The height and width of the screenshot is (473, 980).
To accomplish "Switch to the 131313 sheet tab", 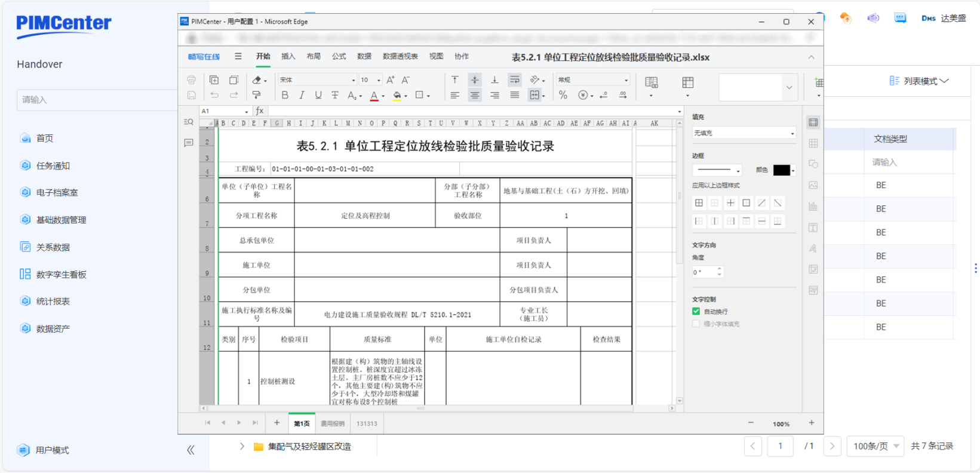I will coord(367,423).
